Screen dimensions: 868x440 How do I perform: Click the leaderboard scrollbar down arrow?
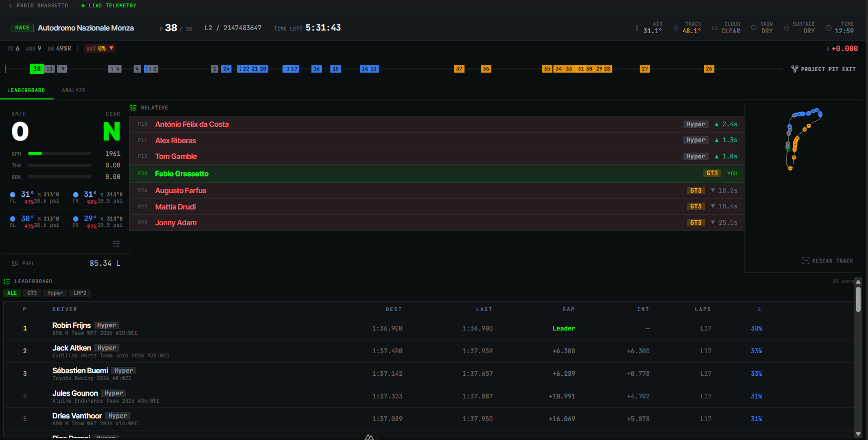[858, 434]
